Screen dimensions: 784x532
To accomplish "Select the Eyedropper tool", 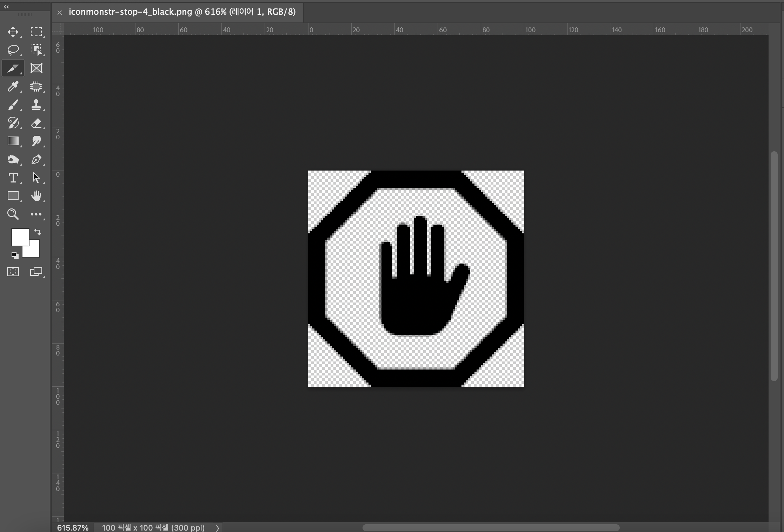I will [13, 86].
